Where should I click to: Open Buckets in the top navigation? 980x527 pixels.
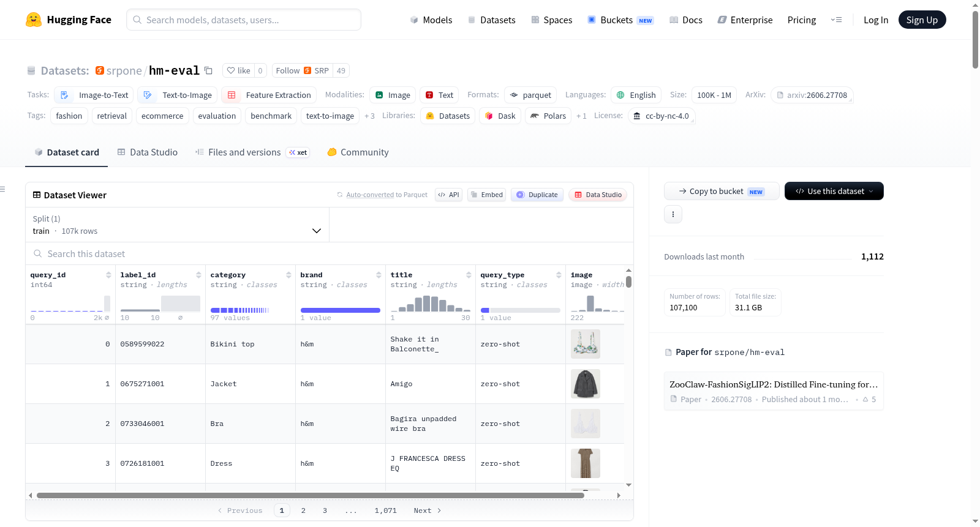pyautogui.click(x=620, y=20)
